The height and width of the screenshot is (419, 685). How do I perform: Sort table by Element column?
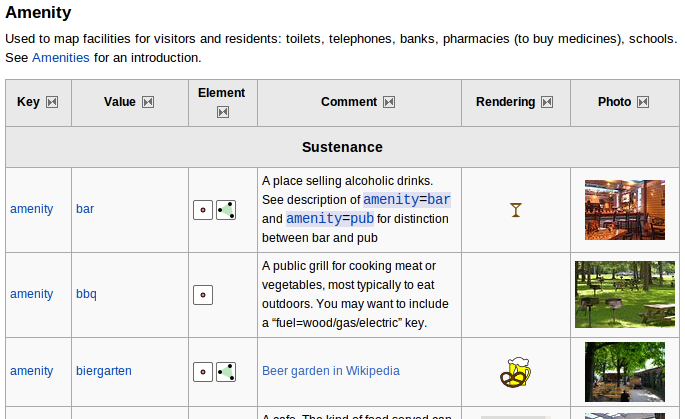coord(222,112)
